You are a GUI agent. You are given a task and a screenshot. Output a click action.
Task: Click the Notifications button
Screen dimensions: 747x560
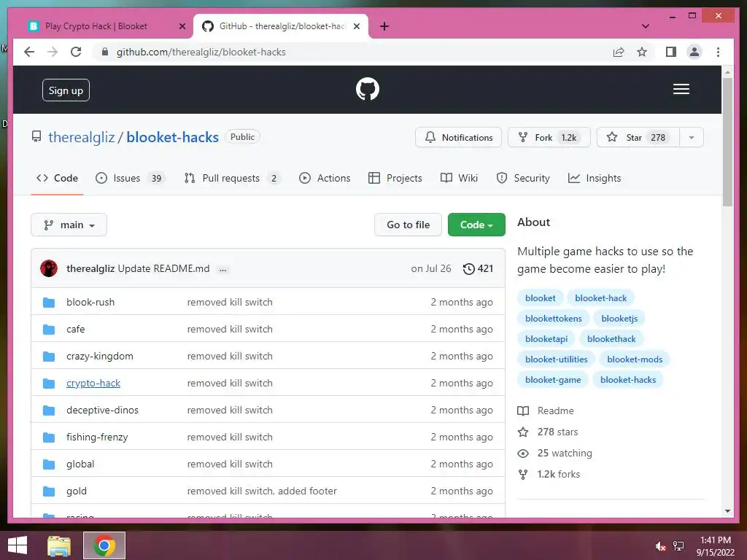pos(458,138)
